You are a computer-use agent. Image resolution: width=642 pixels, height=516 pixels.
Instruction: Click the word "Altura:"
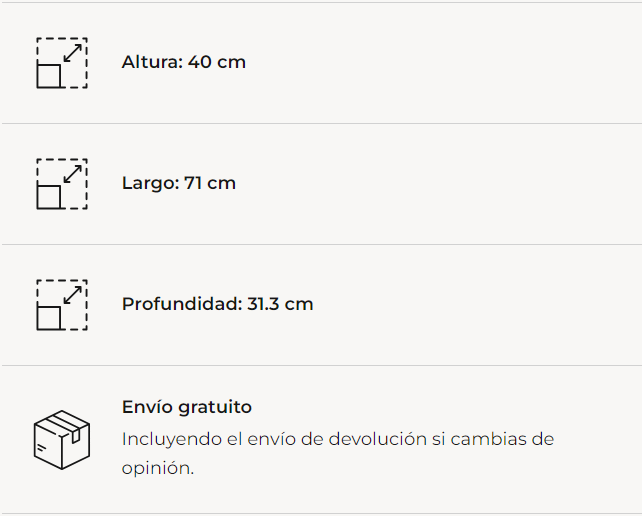152,62
